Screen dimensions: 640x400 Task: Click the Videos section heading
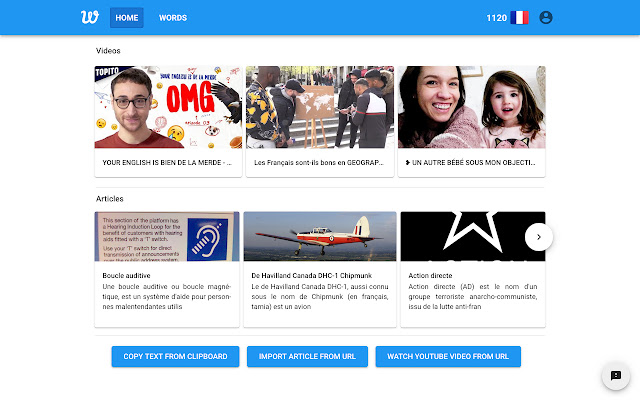(x=108, y=51)
